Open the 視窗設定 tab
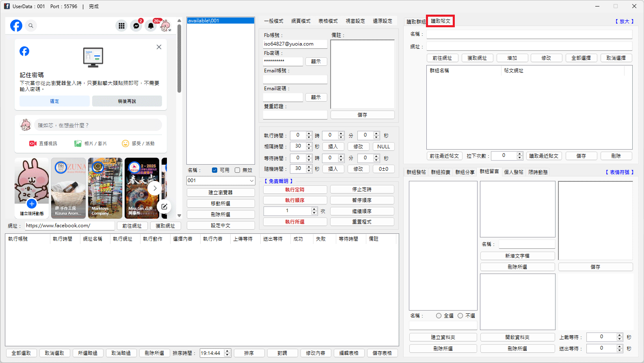Screen dimensions: 644x363 click(355, 21)
